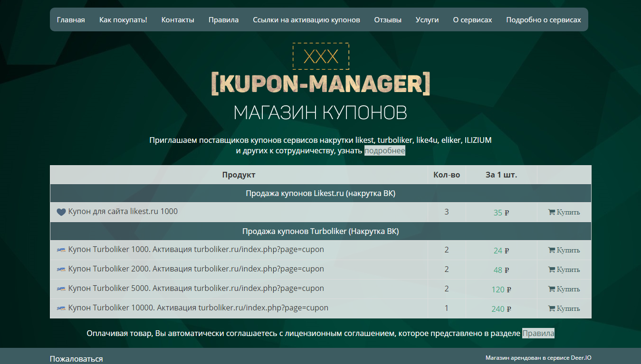The image size is (641, 364).
Task: Click the Turboliker 10000 coupon logo icon
Action: pyautogui.click(x=61, y=308)
